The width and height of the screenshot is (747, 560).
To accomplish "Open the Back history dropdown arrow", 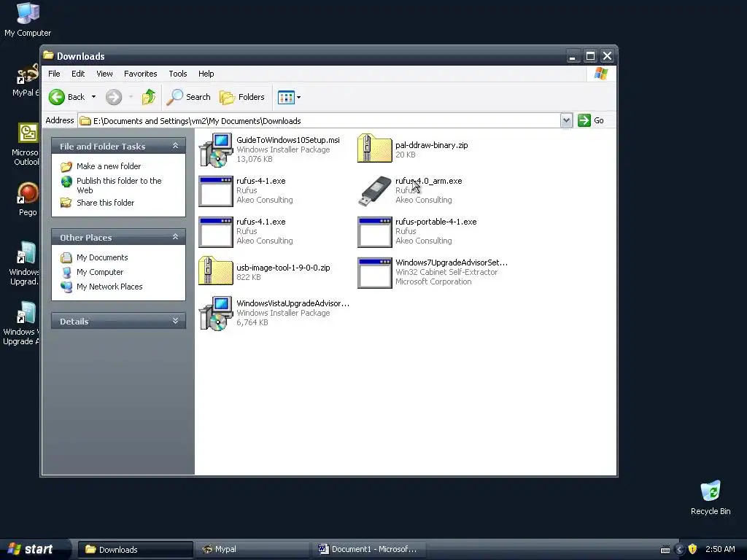I will pyautogui.click(x=93, y=97).
